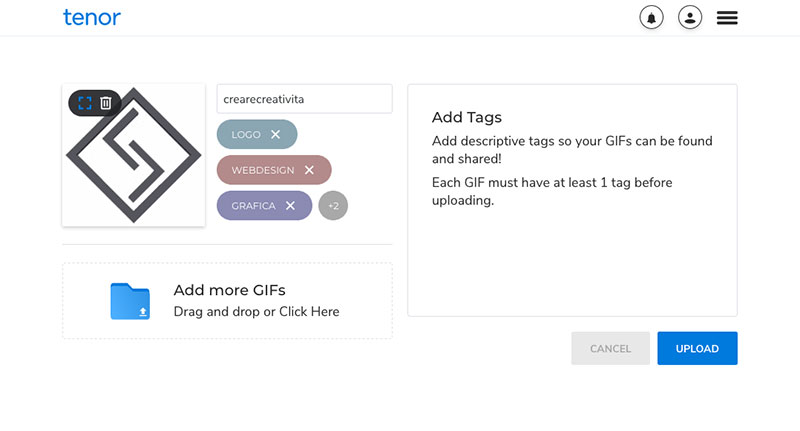The image size is (800, 431).
Task: Open the user profile icon
Action: [690, 18]
